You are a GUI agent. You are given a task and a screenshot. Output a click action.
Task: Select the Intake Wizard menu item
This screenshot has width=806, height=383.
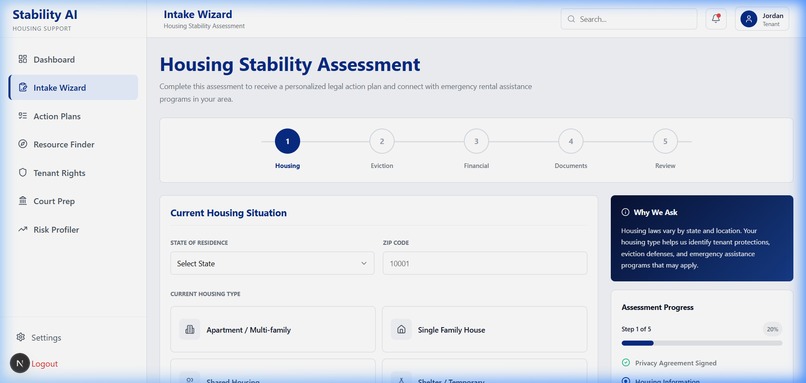coord(73,87)
